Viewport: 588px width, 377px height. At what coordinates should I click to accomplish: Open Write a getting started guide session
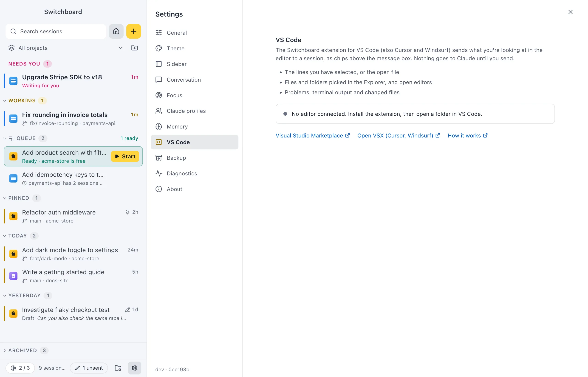click(73, 276)
